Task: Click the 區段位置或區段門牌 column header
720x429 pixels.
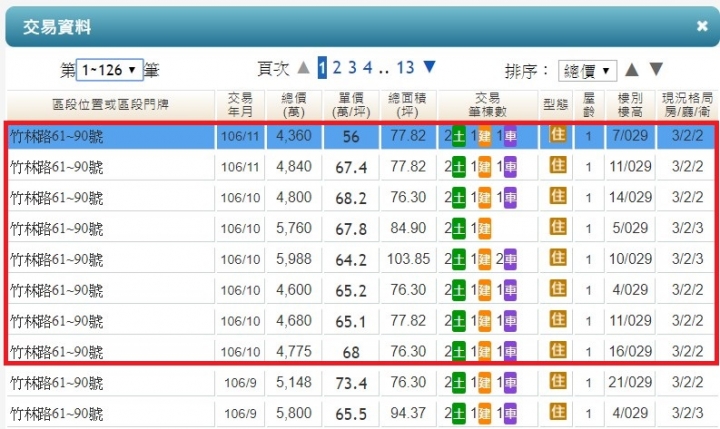Action: point(111,105)
